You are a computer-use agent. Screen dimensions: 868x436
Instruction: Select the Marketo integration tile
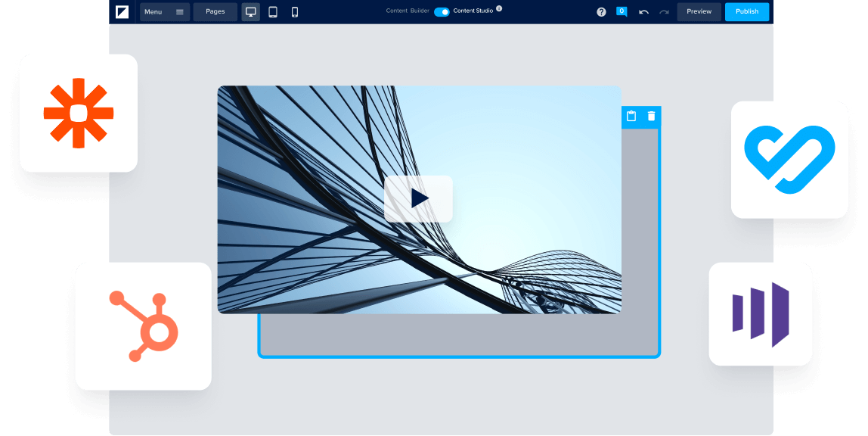760,313
